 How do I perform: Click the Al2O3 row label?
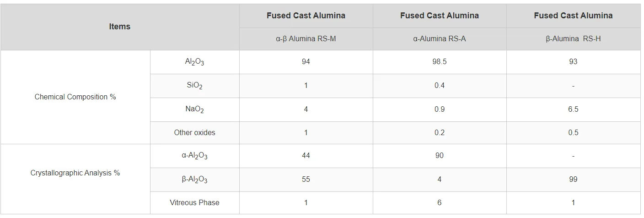coord(195,62)
